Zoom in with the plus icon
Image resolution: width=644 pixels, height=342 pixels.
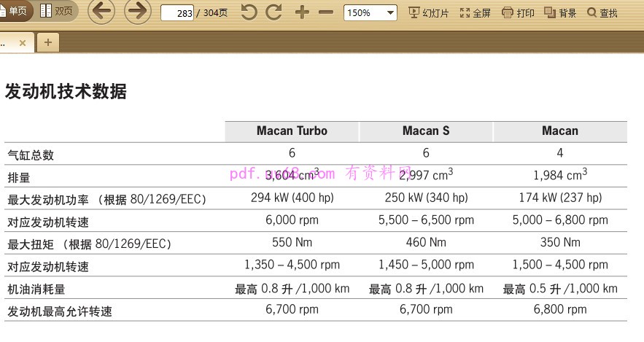302,12
